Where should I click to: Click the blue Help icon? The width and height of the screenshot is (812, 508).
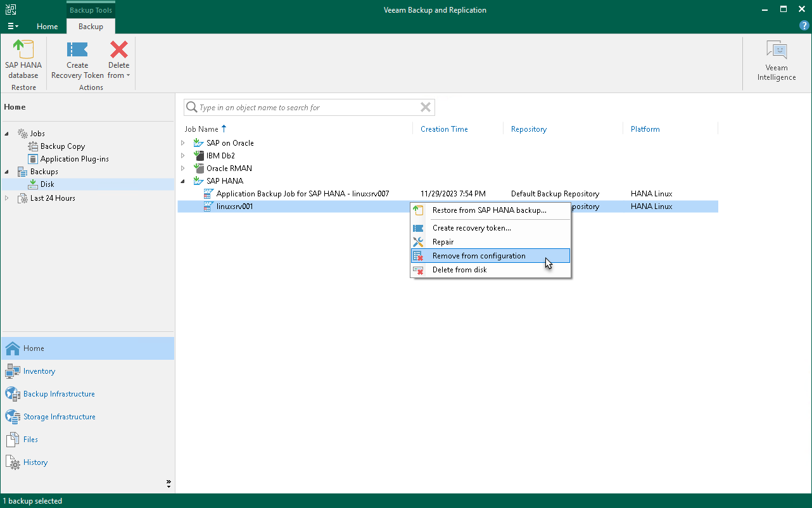click(804, 25)
